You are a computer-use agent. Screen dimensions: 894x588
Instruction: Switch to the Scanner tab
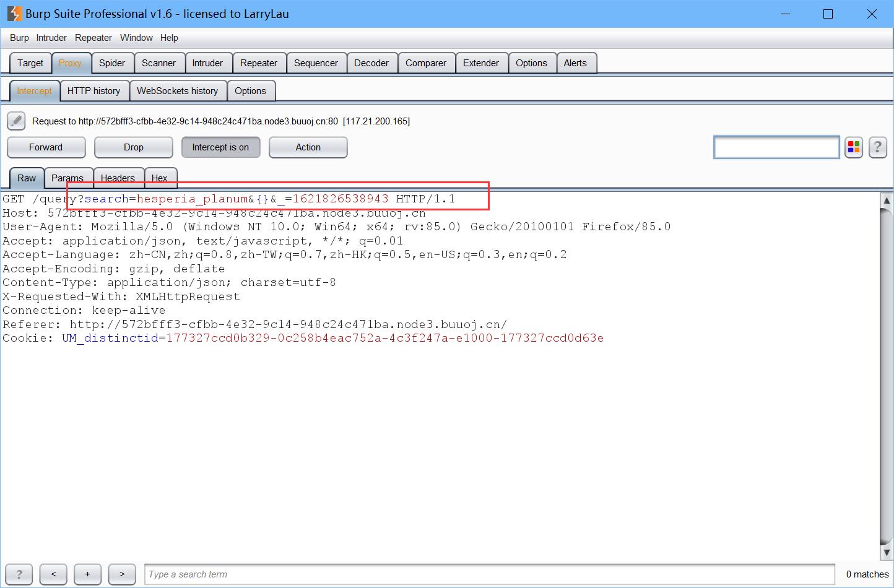point(158,63)
